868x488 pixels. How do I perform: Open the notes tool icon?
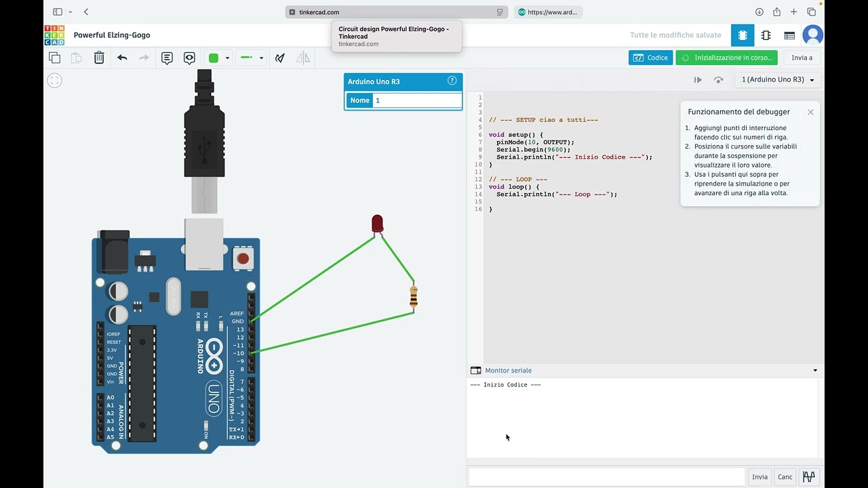(167, 58)
